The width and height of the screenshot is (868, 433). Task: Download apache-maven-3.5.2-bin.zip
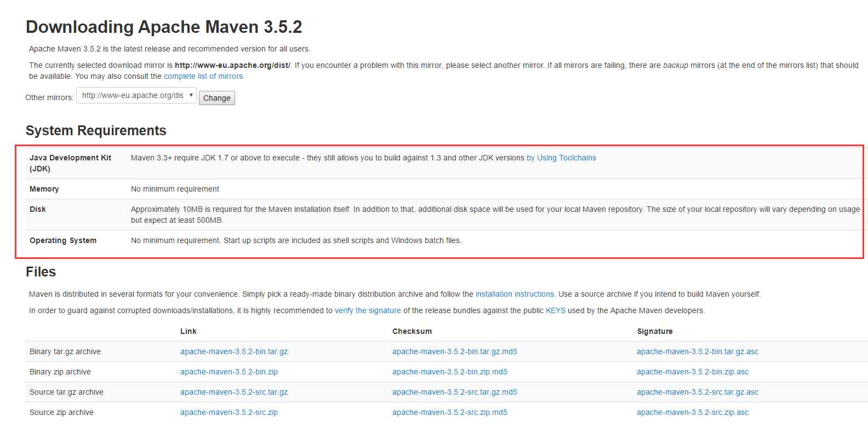pos(229,372)
